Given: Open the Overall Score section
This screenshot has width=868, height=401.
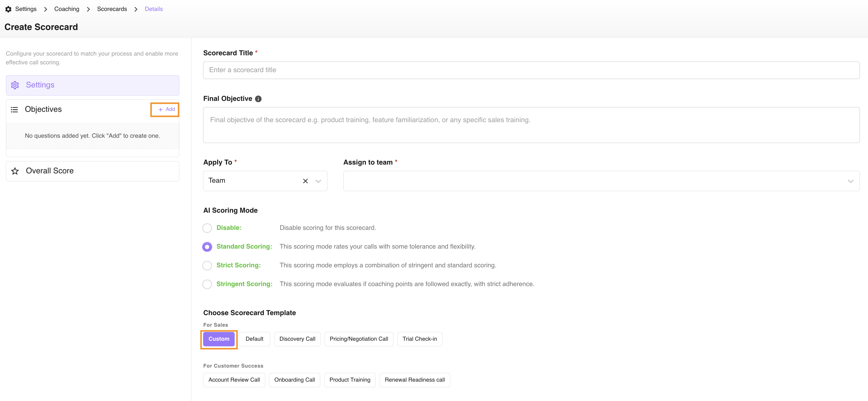Looking at the screenshot, I should pos(92,171).
